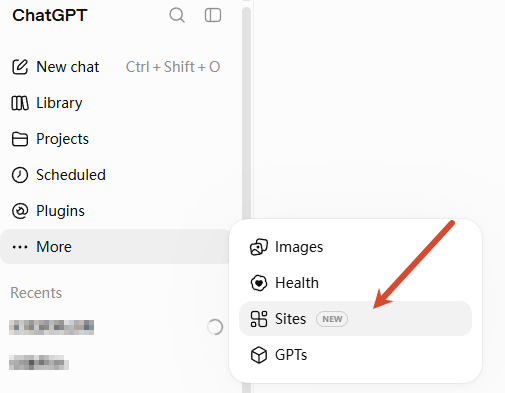Click the three dots beside More
Image resolution: width=505 pixels, height=393 pixels.
click(x=20, y=247)
